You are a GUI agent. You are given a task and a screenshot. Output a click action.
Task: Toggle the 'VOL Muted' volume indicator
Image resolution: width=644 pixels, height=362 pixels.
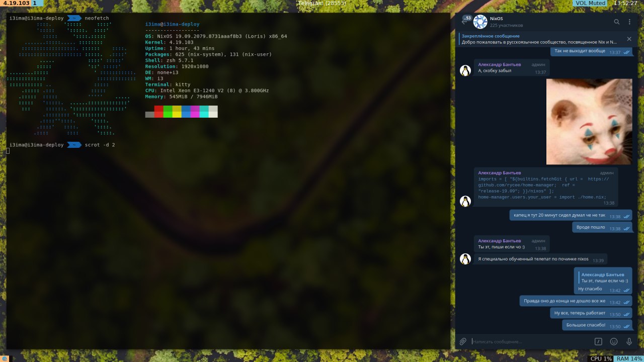tap(591, 3)
